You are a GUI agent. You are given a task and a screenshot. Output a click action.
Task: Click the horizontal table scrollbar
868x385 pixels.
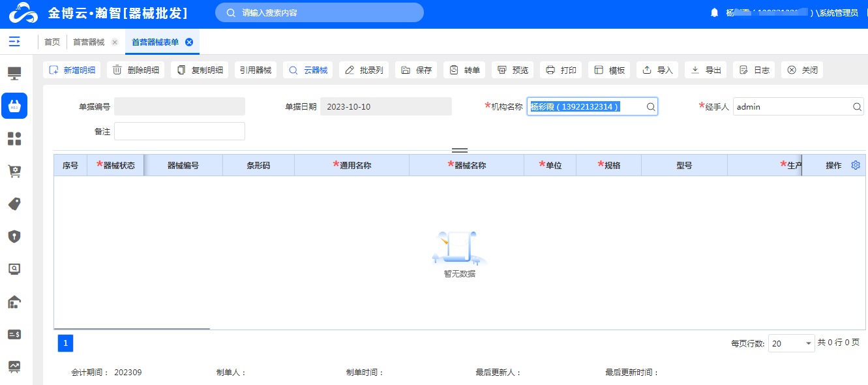tap(132, 329)
